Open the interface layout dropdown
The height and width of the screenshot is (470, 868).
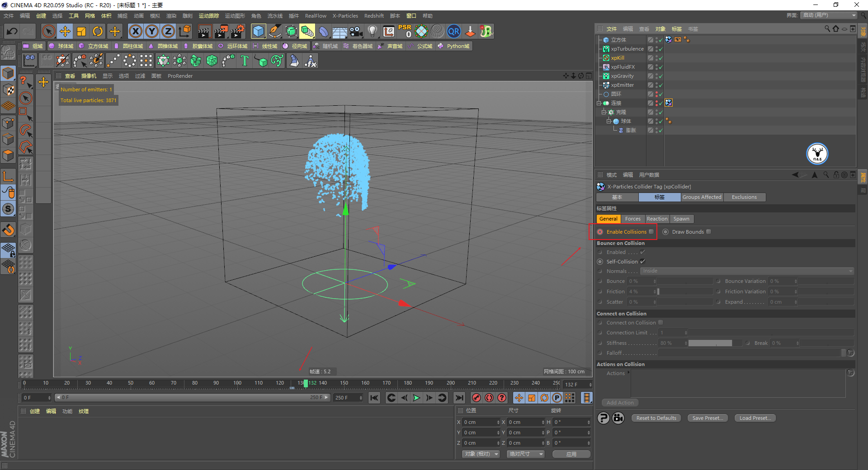[x=829, y=15]
